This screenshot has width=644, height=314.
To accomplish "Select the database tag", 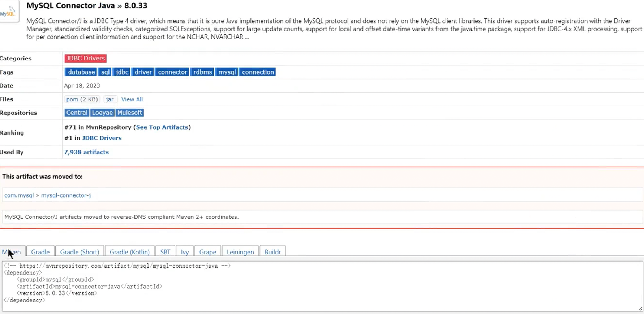I will [81, 72].
